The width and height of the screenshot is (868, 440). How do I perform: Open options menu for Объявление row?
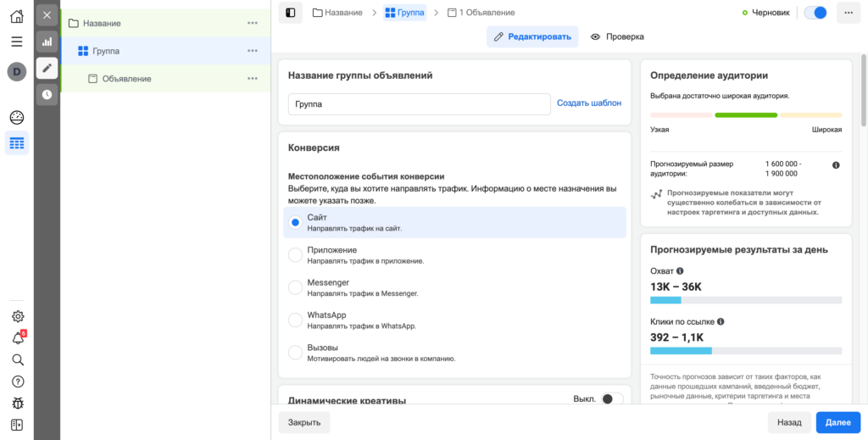[252, 79]
